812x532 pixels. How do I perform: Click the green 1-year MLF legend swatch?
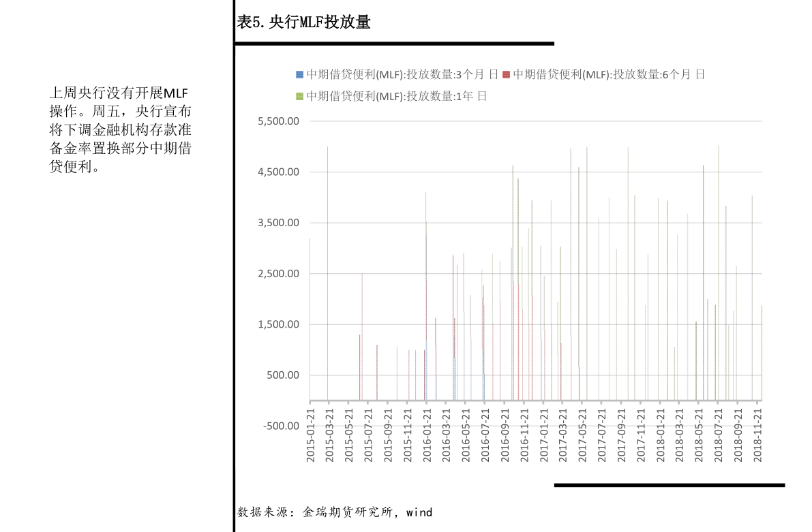[x=299, y=96]
